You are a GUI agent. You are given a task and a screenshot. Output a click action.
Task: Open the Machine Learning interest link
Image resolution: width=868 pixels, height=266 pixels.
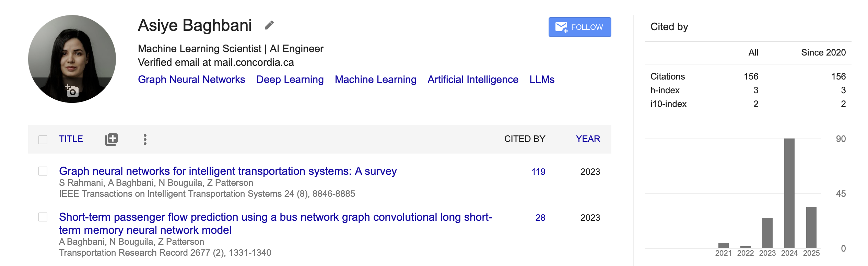click(x=376, y=80)
